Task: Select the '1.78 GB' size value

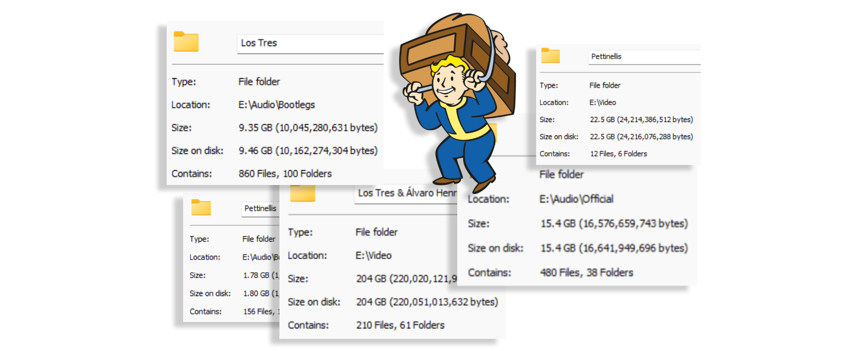Action: click(x=261, y=275)
